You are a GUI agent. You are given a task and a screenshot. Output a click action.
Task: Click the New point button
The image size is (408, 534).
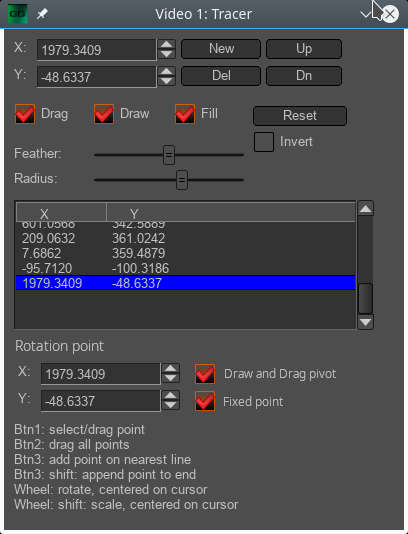tap(221, 49)
